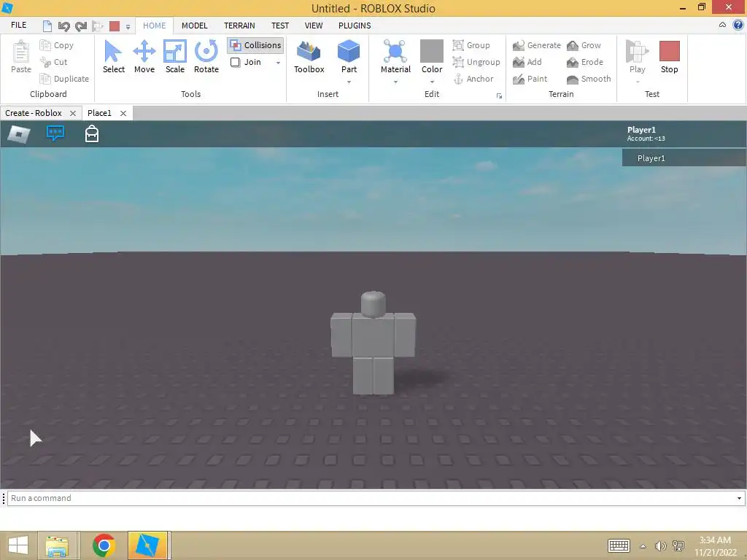Click Cut in the Clipboard group
The image size is (747, 560).
53,62
